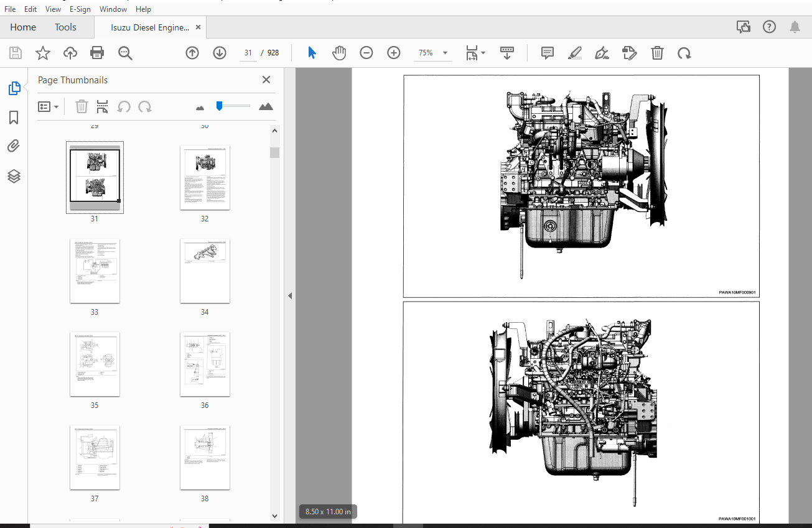
Task: Reduce thumbnail size with the small mountain icon
Action: [200, 108]
